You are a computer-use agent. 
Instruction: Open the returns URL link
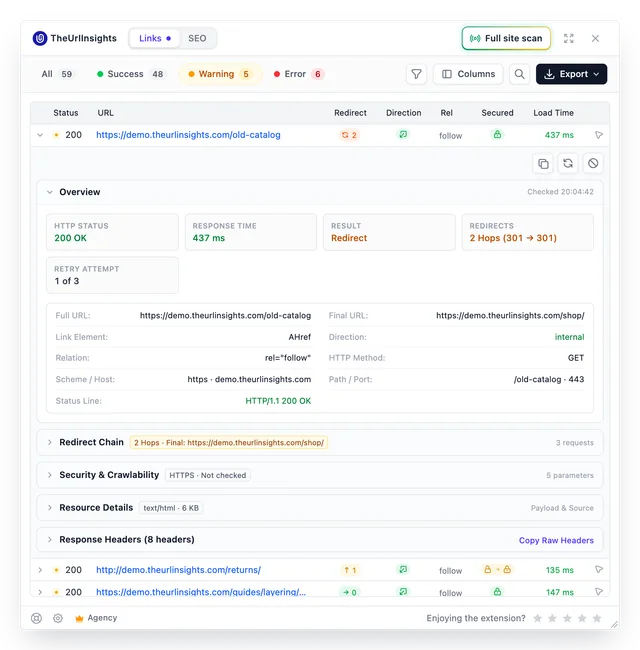tap(178, 570)
